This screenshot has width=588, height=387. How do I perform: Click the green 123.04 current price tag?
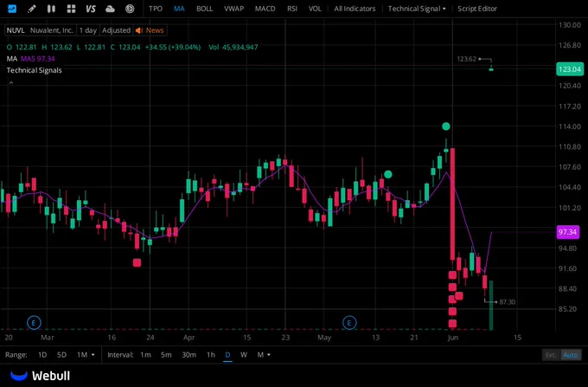tap(570, 69)
